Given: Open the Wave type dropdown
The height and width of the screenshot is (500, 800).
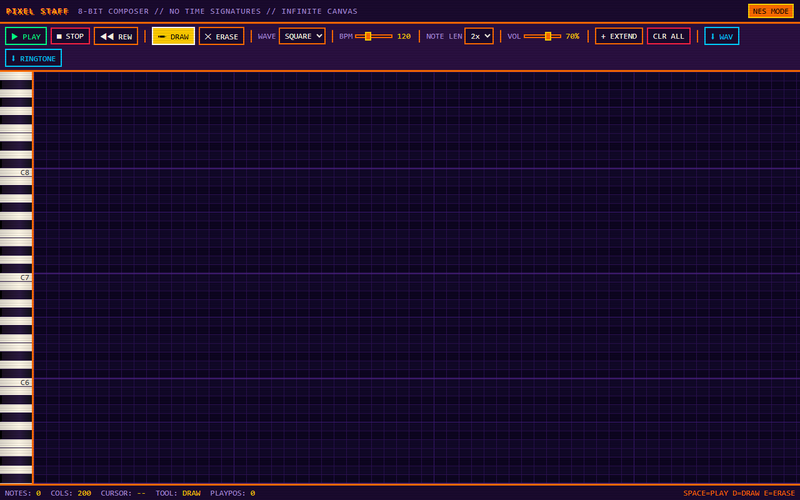Looking at the screenshot, I should click(302, 36).
